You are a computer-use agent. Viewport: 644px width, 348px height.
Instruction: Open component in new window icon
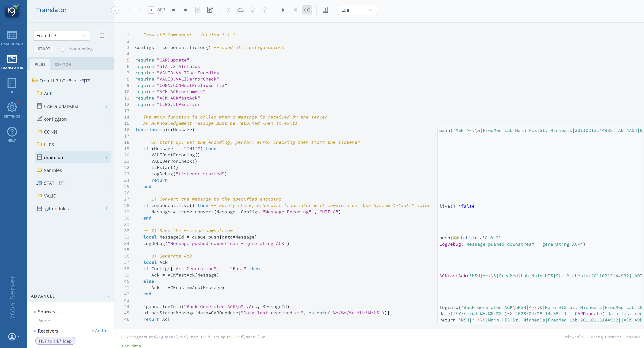point(102,35)
